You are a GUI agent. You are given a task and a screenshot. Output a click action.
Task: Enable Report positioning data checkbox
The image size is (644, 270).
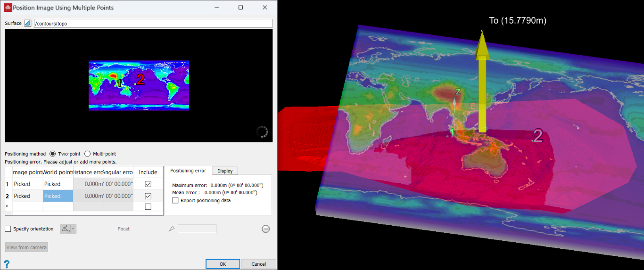175,200
